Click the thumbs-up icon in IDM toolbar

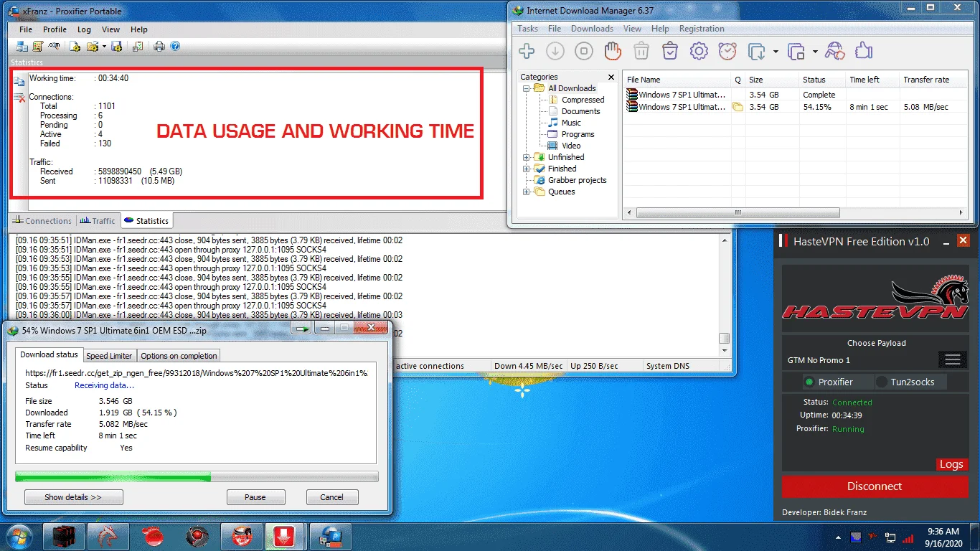point(863,51)
